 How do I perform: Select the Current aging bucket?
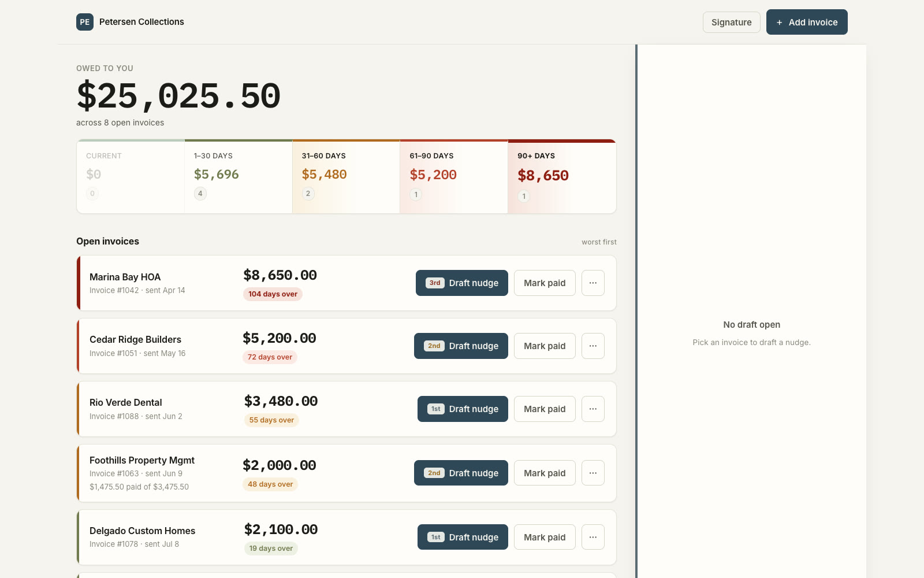[131, 176]
